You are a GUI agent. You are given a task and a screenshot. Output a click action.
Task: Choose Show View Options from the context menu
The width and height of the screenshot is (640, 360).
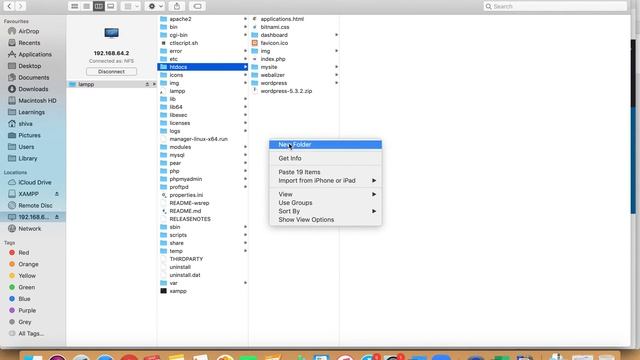click(x=325, y=220)
